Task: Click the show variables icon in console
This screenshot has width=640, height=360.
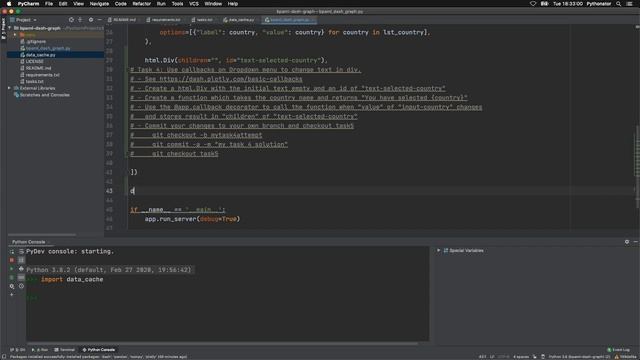Action: 21,278
